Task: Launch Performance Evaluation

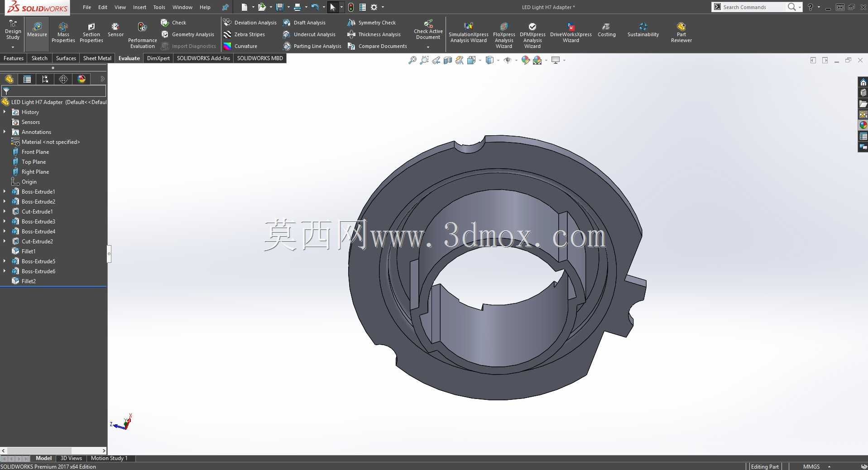Action: click(x=142, y=35)
